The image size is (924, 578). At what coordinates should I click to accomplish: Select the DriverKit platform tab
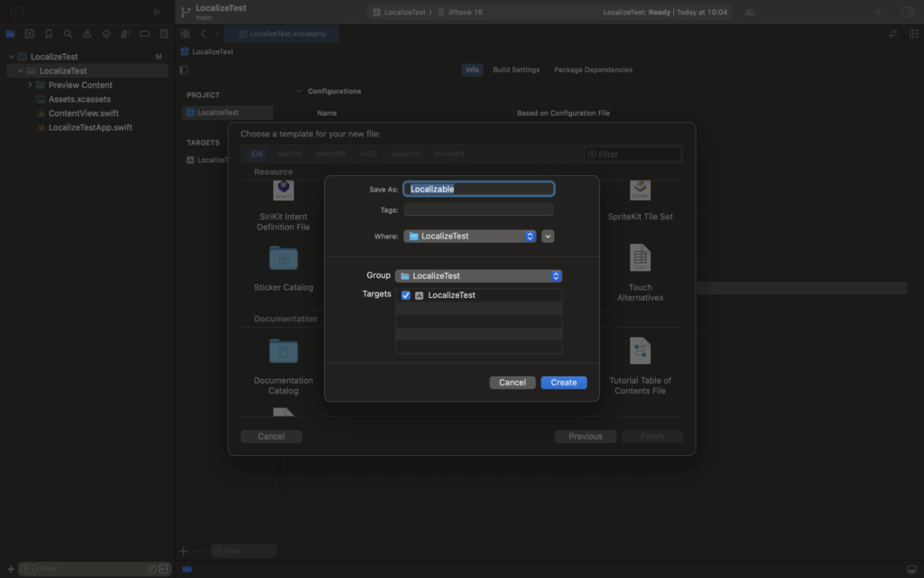click(449, 154)
